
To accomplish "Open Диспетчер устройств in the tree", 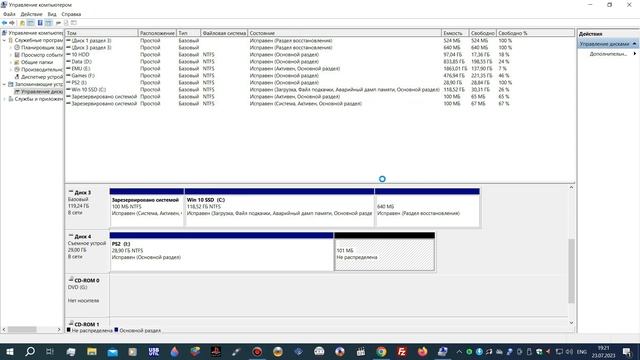I will pyautogui.click(x=38, y=77).
